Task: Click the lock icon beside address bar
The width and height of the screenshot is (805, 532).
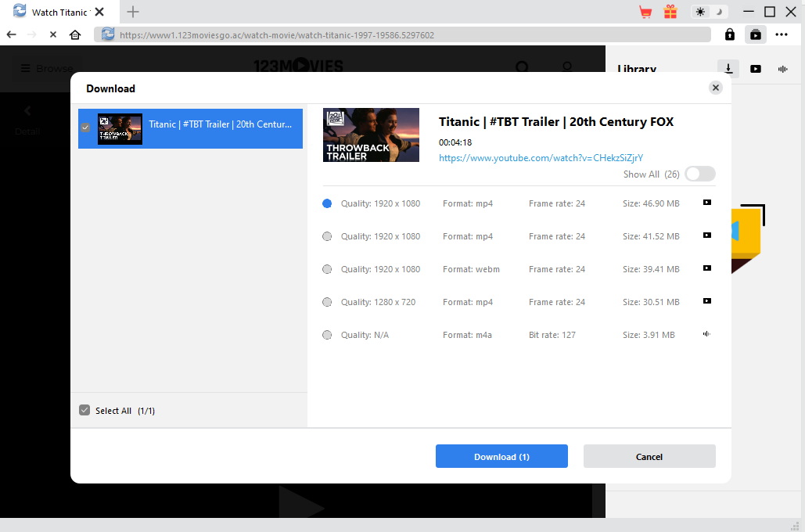Action: (x=729, y=34)
